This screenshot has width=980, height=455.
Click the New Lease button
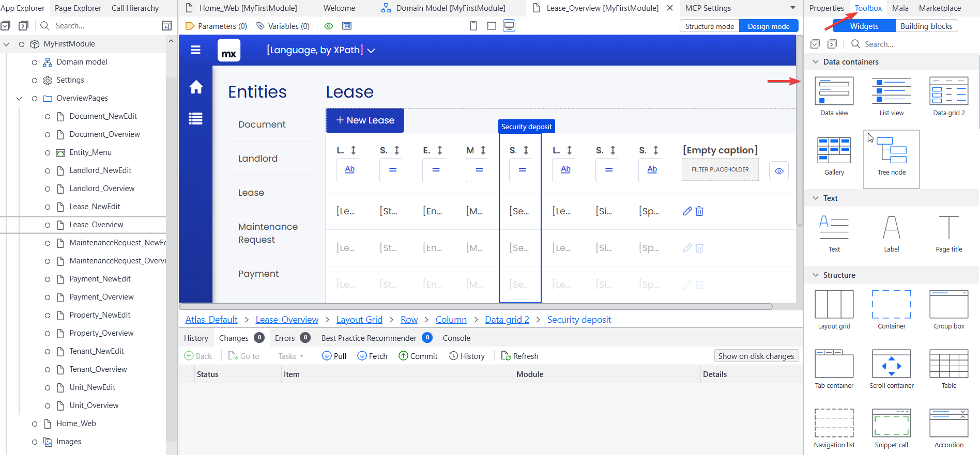click(x=365, y=120)
